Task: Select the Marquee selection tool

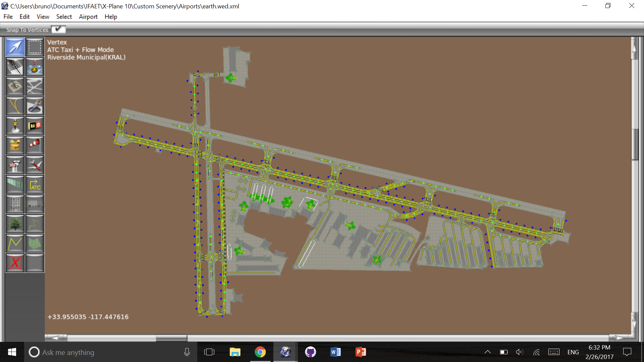Action: (x=35, y=47)
